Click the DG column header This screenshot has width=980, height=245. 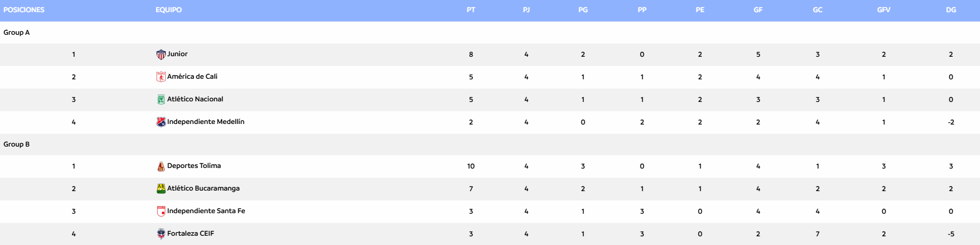[951, 10]
